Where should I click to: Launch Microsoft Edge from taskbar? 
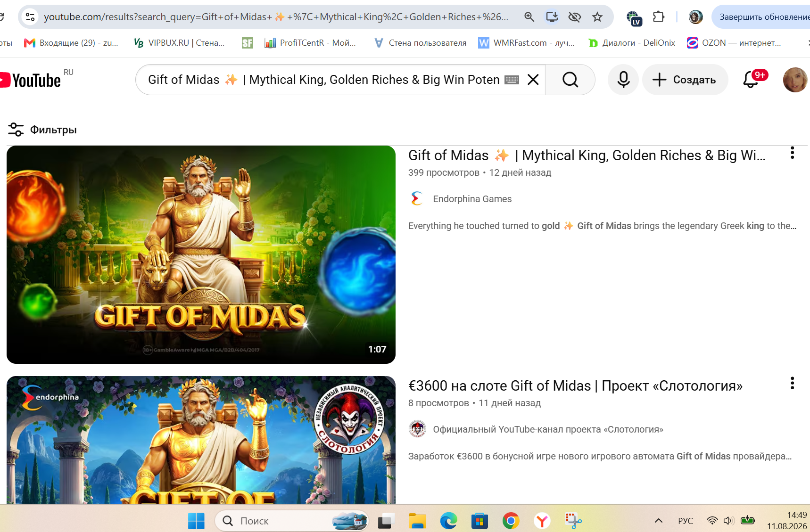[448, 521]
